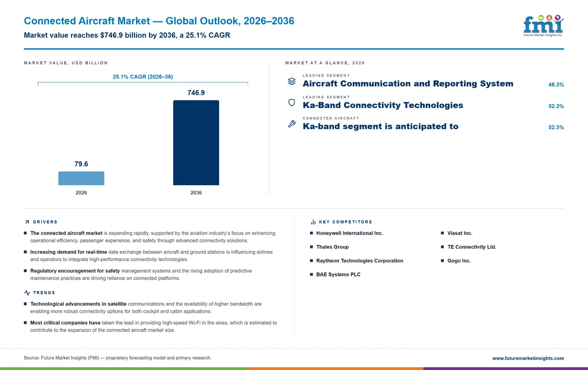Click Aircraft Communication and Reporting System text
Image resolution: width=588 pixels, height=370 pixels.
coord(408,84)
